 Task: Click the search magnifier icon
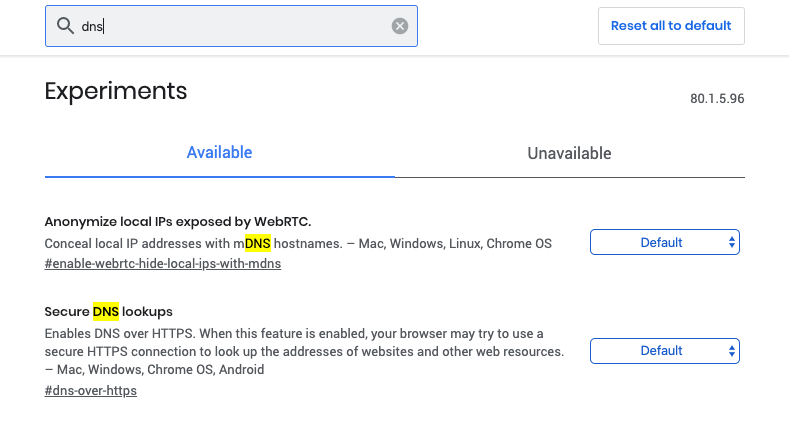pyautogui.click(x=65, y=26)
